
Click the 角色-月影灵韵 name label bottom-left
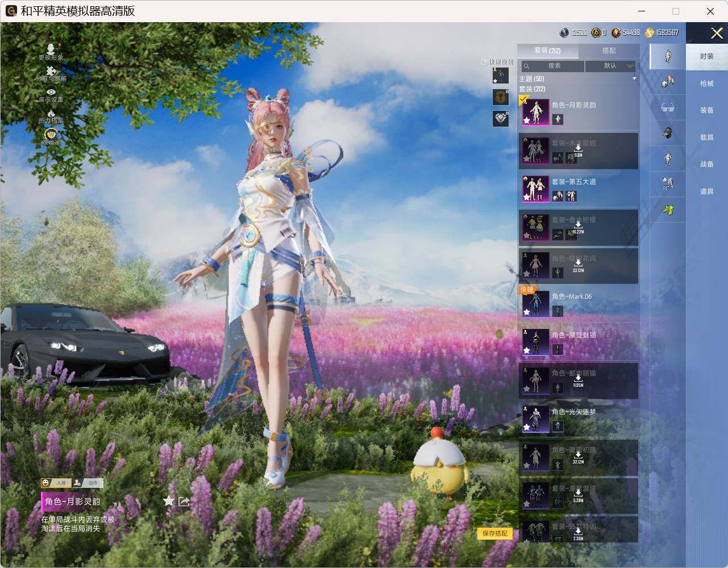coord(73,502)
